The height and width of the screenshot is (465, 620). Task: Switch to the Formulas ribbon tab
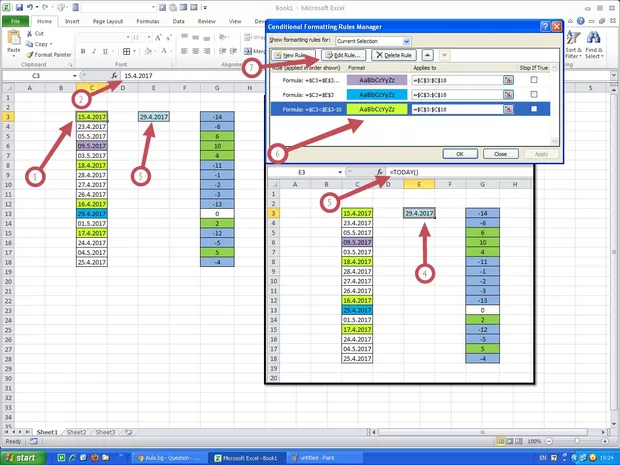click(147, 21)
